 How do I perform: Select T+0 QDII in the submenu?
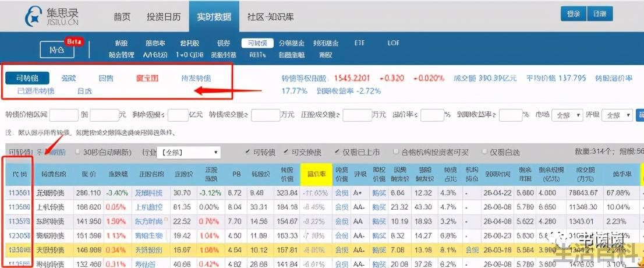point(189,55)
